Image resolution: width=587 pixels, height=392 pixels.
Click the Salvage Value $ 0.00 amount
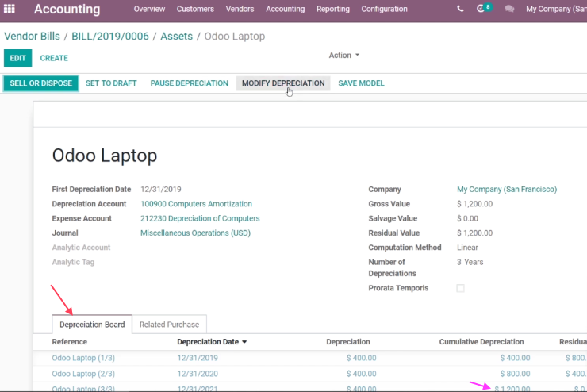click(467, 219)
